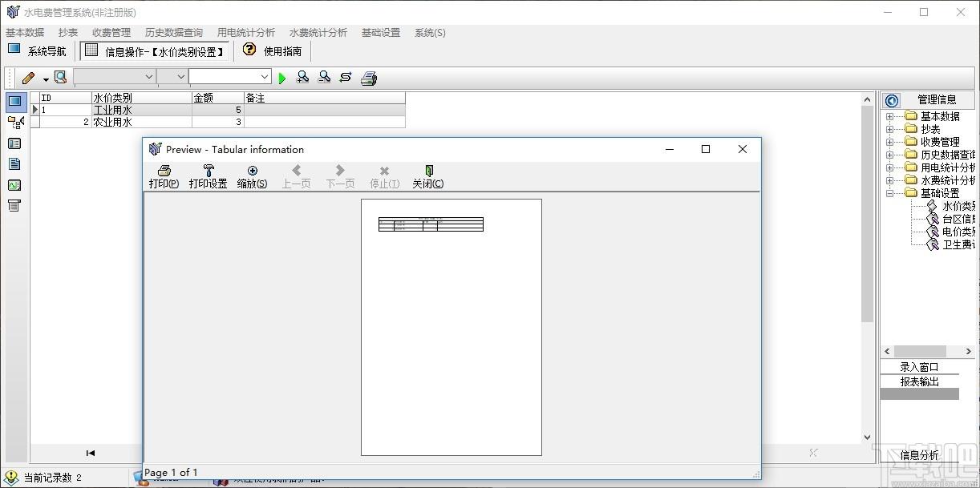The image size is (980, 488).
Task: Open the third value combo box
Action: coord(265,77)
